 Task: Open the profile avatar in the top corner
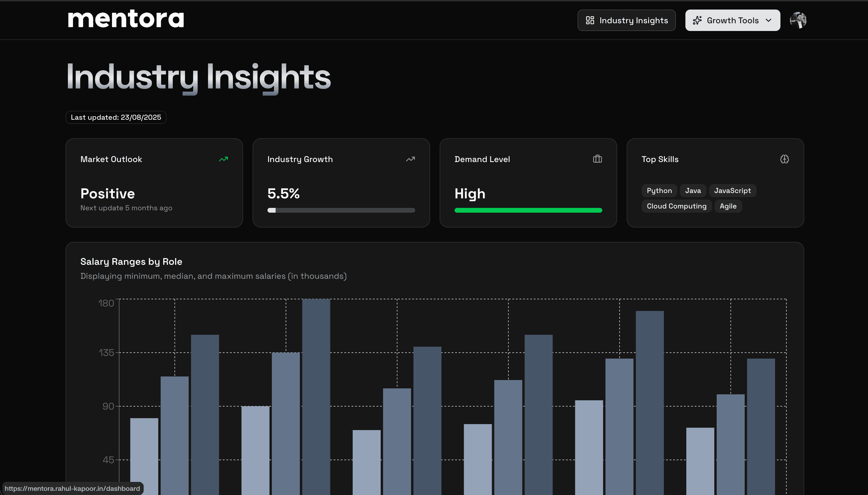pyautogui.click(x=798, y=20)
